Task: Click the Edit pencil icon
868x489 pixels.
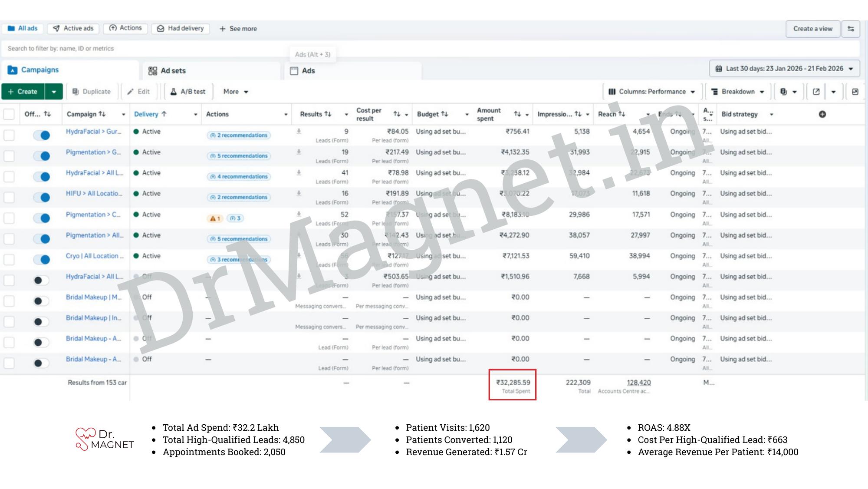Action: [130, 92]
